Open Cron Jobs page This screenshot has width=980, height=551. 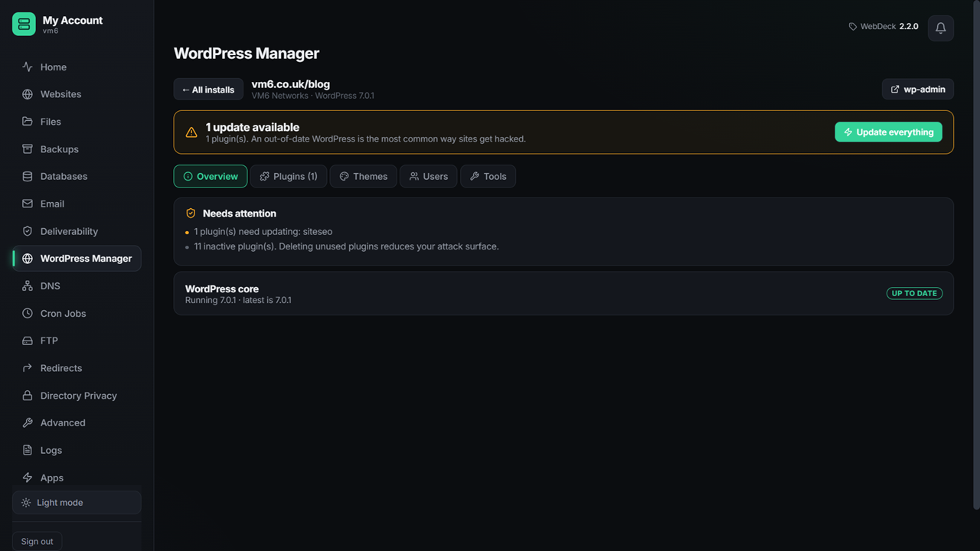point(77,314)
